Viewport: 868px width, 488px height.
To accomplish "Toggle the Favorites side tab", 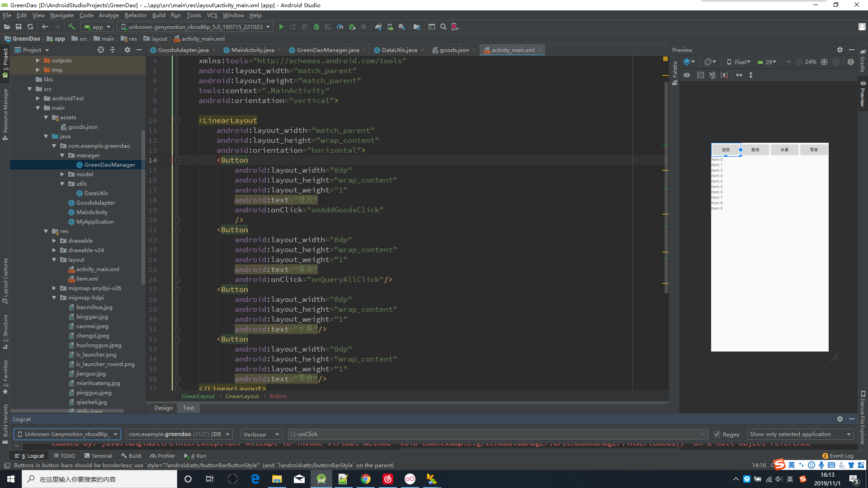I will [x=5, y=376].
